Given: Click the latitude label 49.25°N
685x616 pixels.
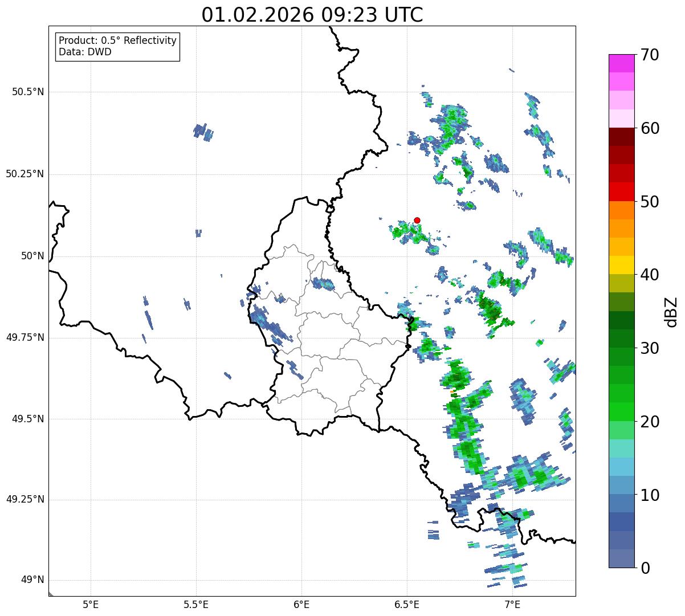Looking at the screenshot, I should (x=25, y=500).
